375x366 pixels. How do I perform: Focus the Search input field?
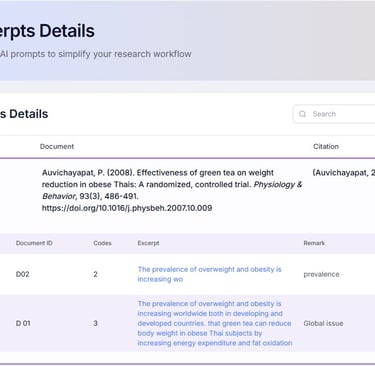point(334,114)
